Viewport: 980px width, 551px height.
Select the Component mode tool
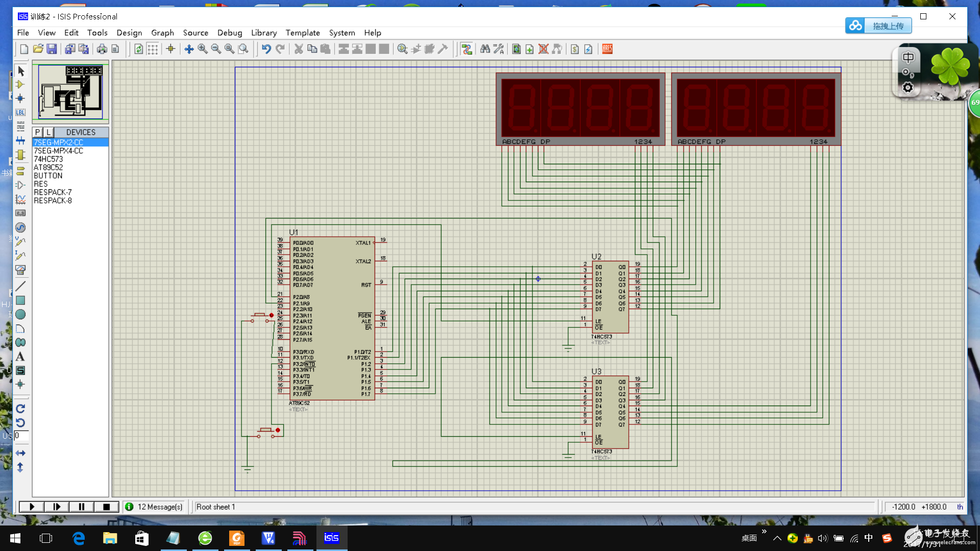[x=20, y=85]
